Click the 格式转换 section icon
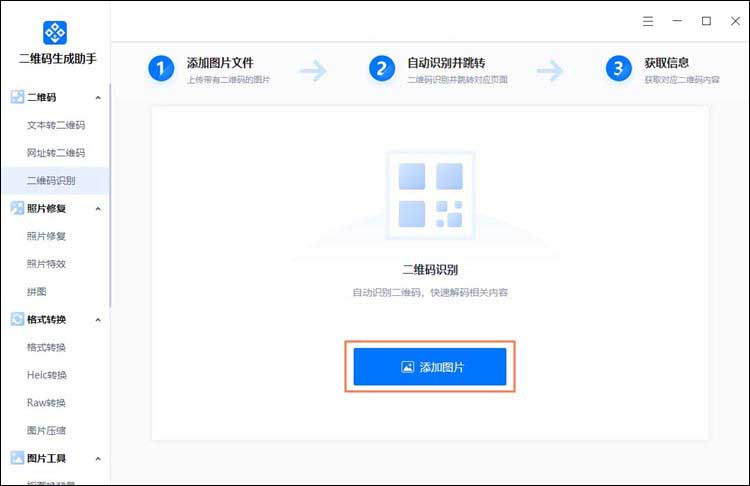 click(17, 319)
